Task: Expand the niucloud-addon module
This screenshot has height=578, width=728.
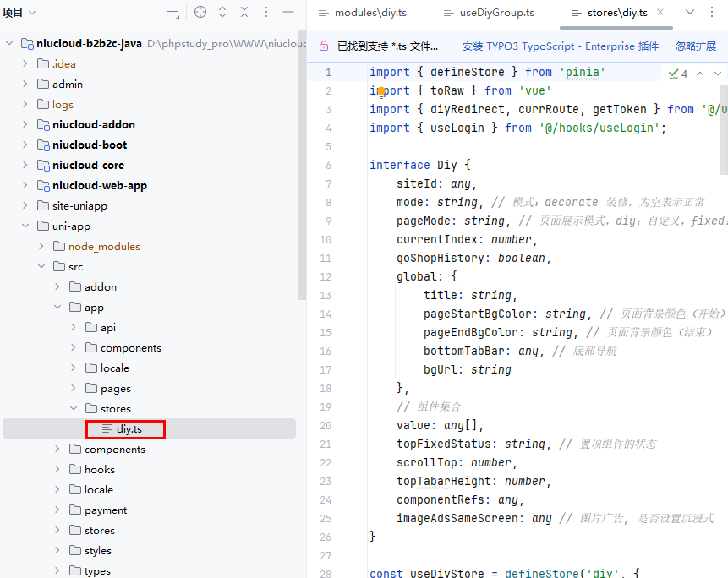Action: pos(25,125)
